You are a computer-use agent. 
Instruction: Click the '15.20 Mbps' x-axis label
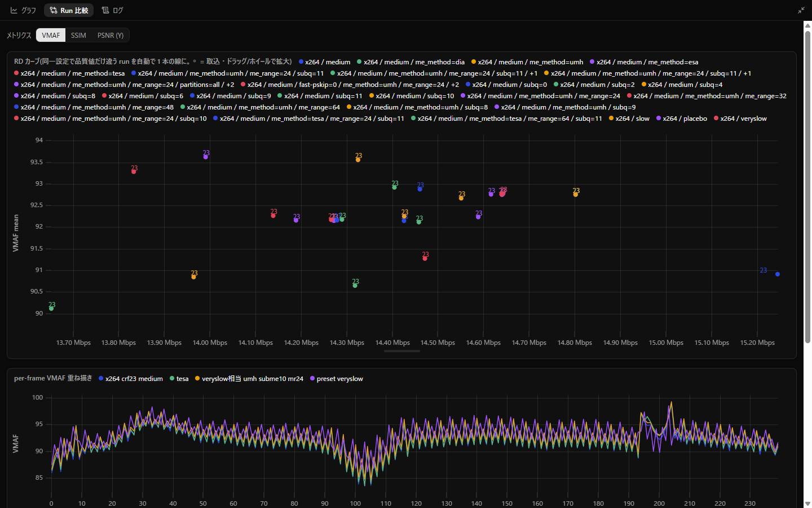tap(757, 343)
